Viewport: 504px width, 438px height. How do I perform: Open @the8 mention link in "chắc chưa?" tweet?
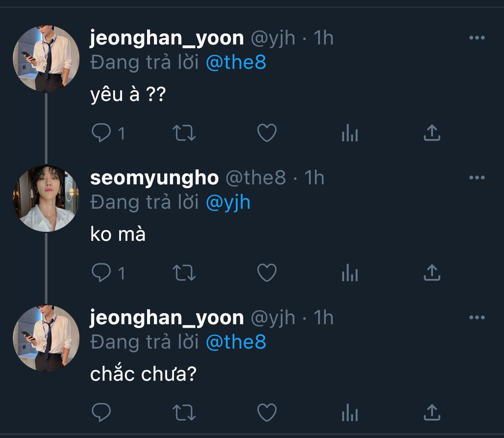tap(236, 342)
